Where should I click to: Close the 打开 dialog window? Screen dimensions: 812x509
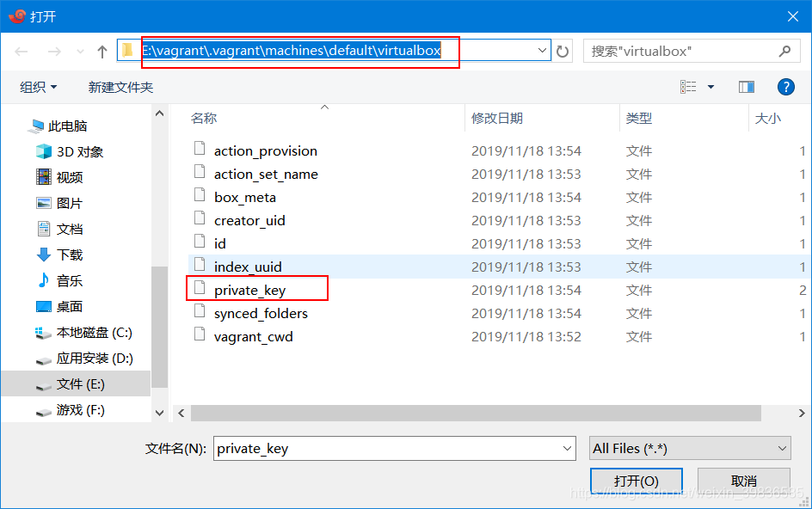[x=793, y=16]
